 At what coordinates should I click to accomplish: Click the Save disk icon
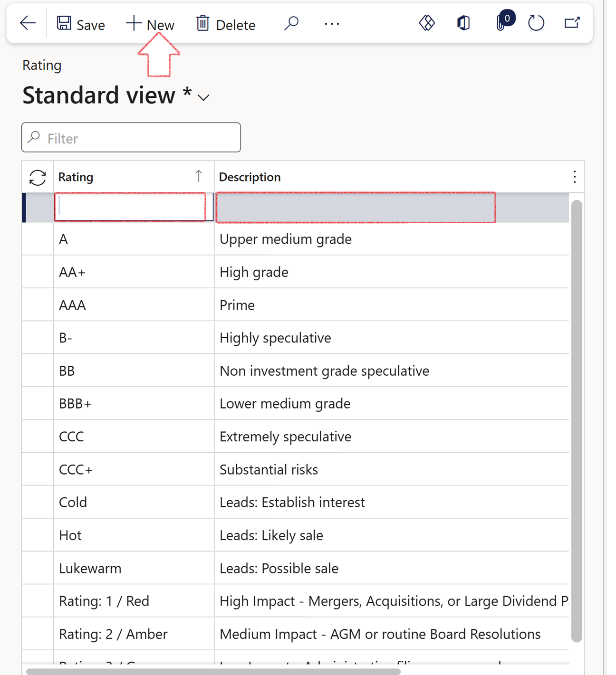[x=64, y=23]
